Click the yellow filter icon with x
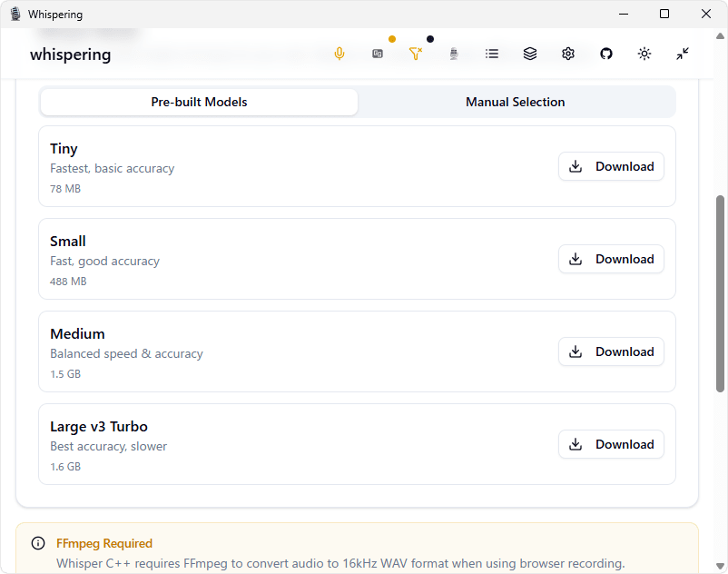The width and height of the screenshot is (728, 574). tap(416, 54)
